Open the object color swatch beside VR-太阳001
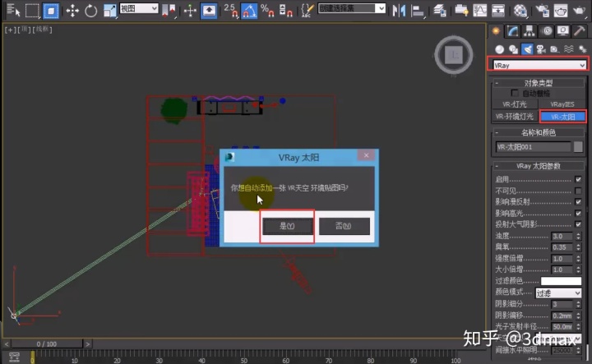Image resolution: width=592 pixels, height=364 pixels. (x=578, y=147)
